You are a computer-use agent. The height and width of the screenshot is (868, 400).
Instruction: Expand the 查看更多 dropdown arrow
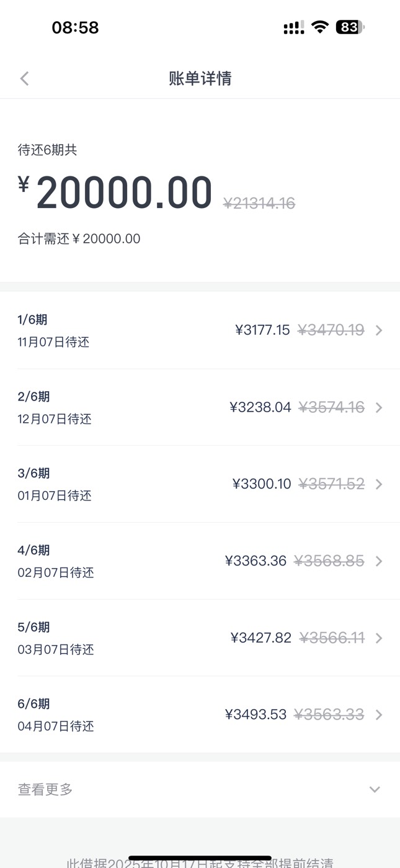click(375, 790)
